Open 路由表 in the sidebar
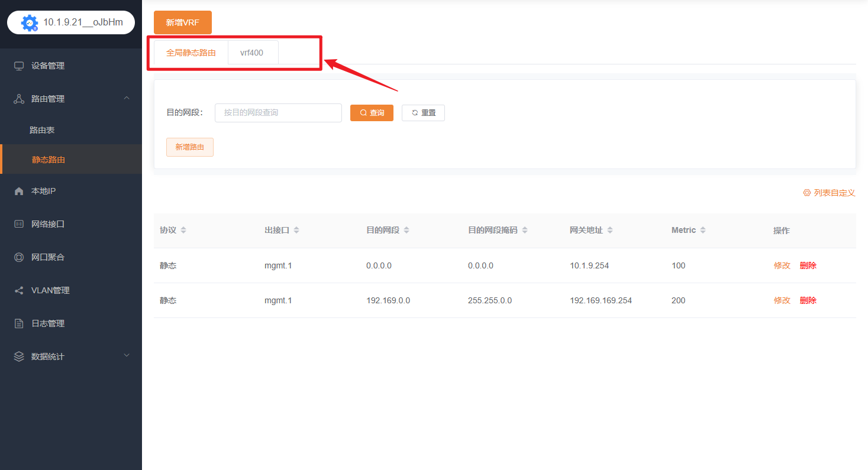 [42, 129]
